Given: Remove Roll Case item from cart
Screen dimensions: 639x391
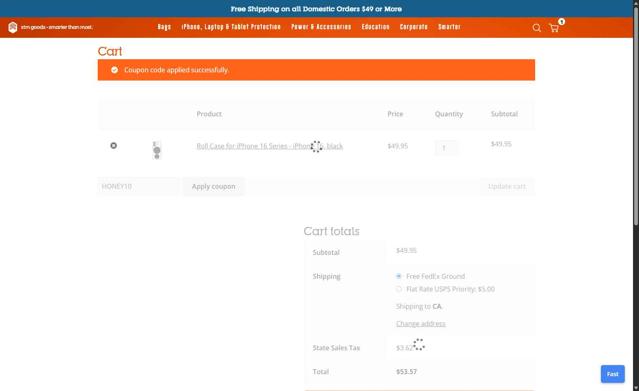Looking at the screenshot, I should [114, 146].
